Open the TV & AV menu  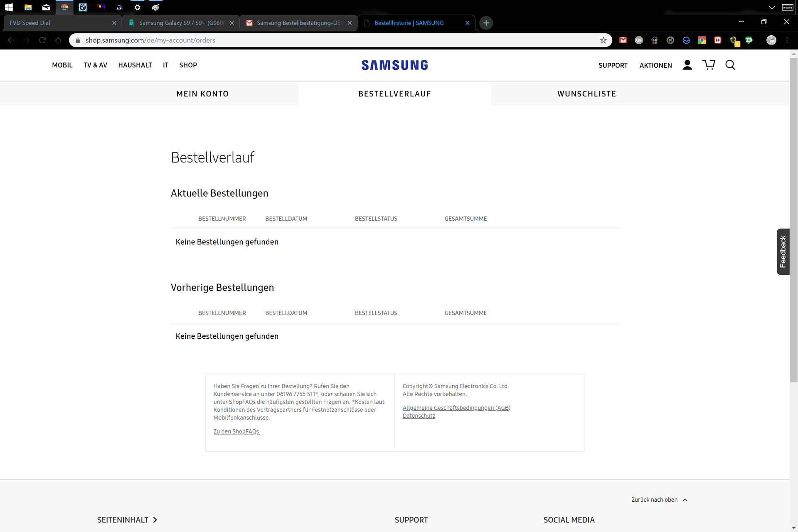point(95,65)
